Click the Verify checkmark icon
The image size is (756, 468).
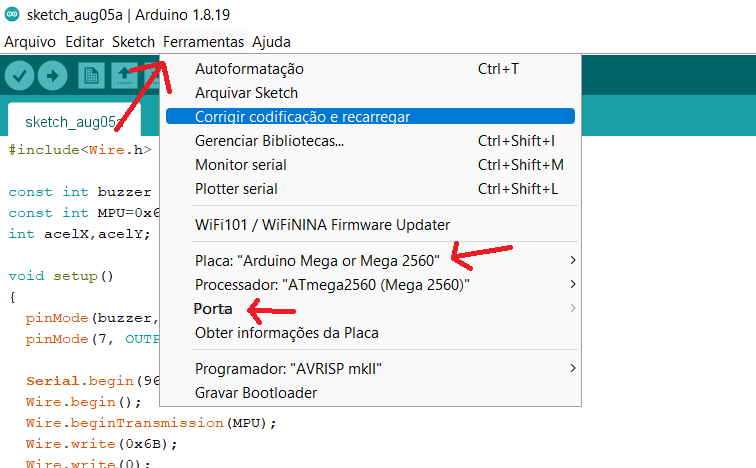coord(19,76)
